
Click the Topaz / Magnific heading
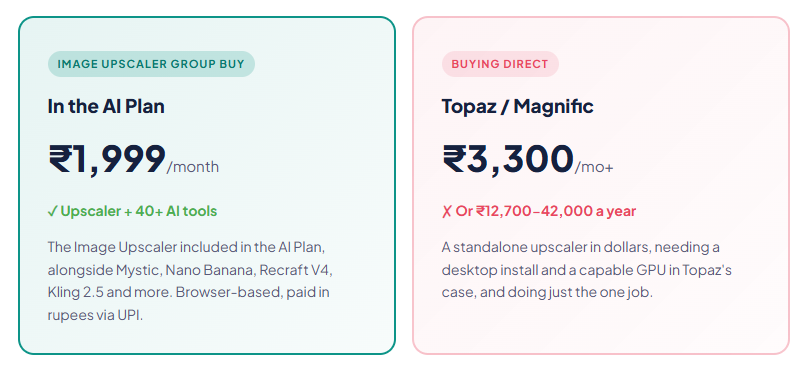(x=517, y=106)
